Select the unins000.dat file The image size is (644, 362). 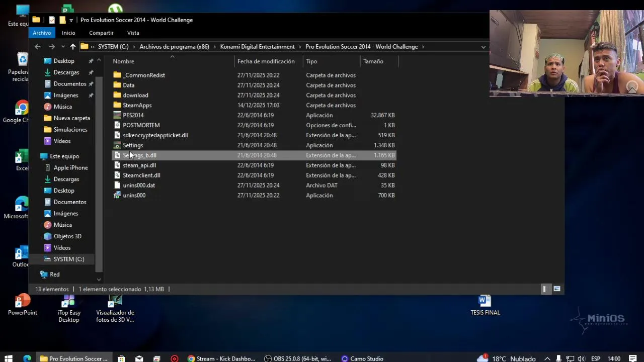click(x=139, y=186)
